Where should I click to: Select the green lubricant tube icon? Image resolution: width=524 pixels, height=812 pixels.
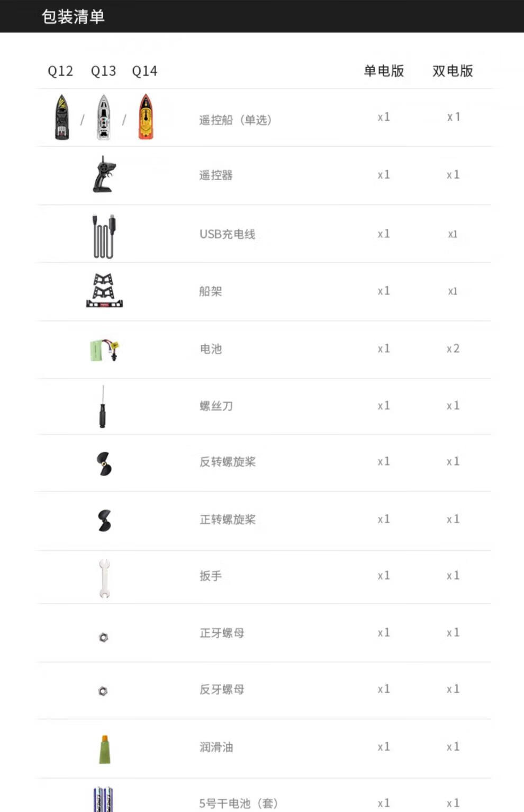click(105, 749)
